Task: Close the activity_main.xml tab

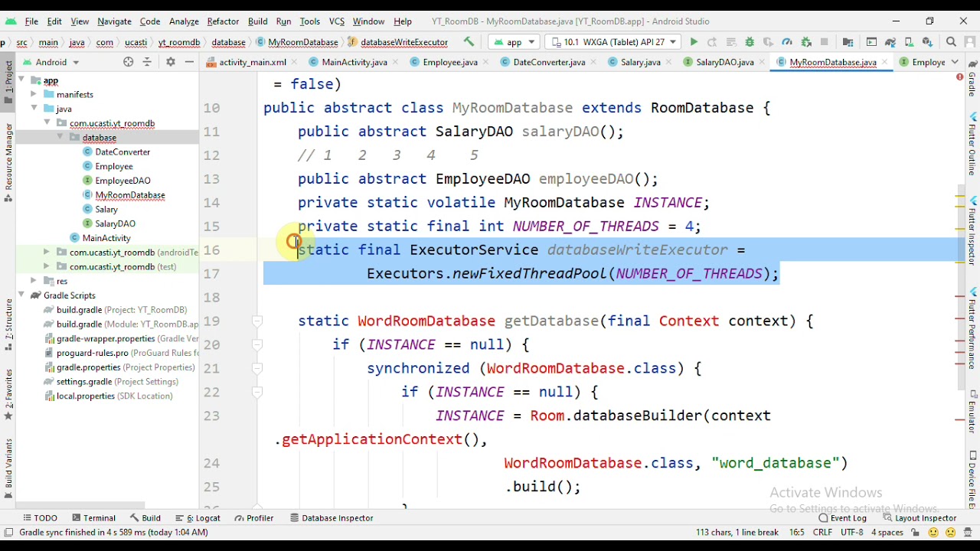Action: click(x=293, y=62)
